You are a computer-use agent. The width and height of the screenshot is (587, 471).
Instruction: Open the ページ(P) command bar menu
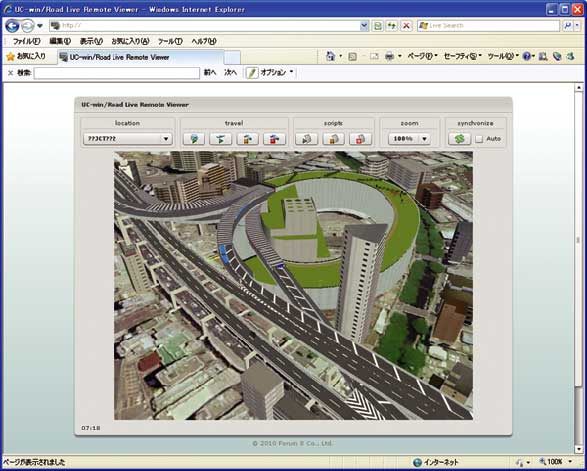point(422,57)
